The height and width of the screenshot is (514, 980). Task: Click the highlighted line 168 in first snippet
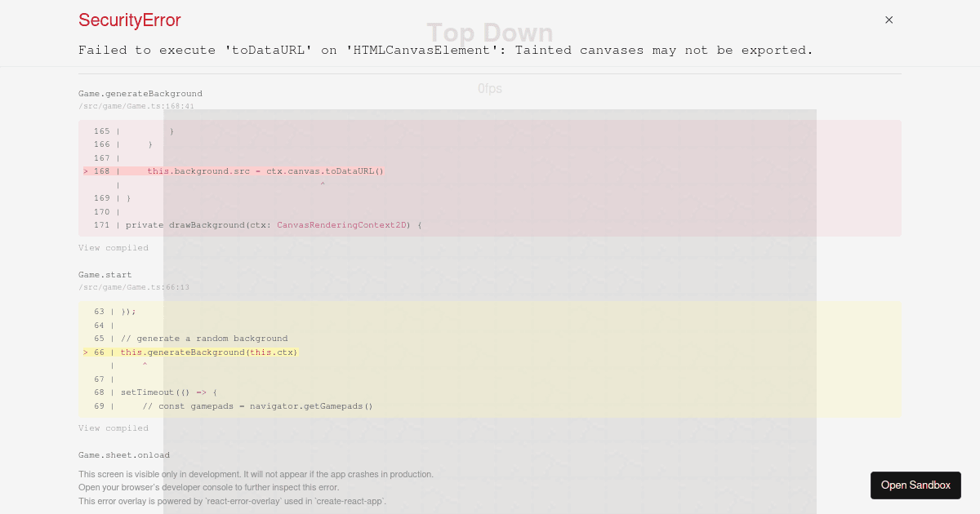click(245, 171)
